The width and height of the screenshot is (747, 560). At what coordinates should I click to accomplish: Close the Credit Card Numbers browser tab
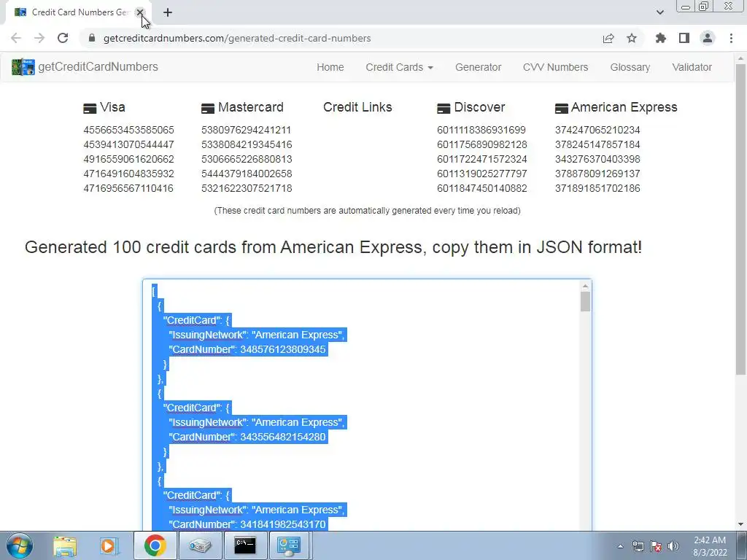point(139,12)
